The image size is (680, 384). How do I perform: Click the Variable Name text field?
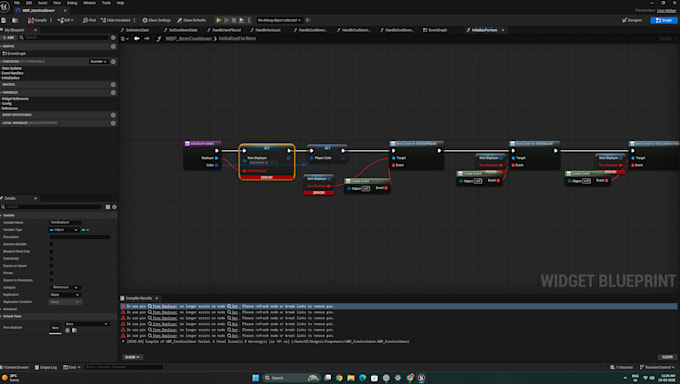65,222
